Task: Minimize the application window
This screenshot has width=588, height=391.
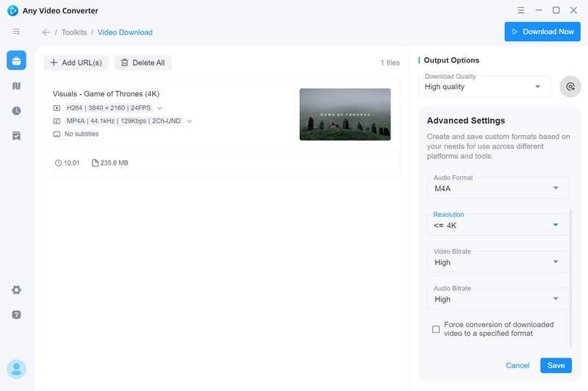Action: click(539, 10)
